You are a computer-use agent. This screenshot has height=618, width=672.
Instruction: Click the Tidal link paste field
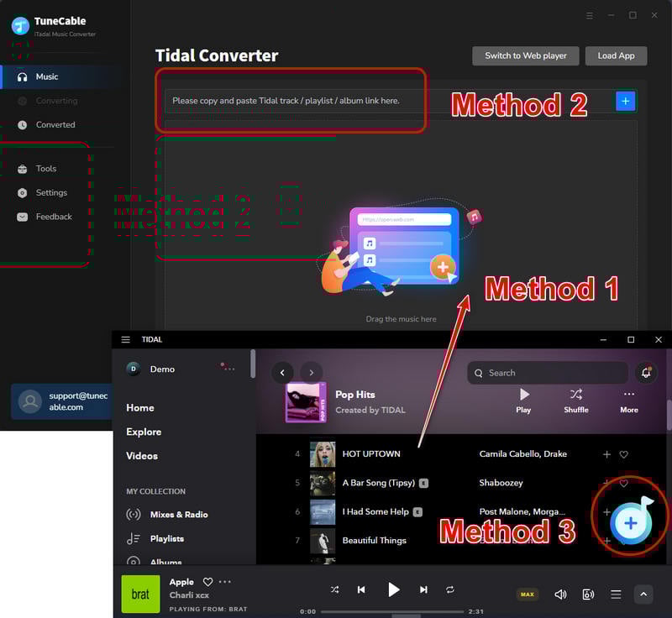pyautogui.click(x=388, y=101)
